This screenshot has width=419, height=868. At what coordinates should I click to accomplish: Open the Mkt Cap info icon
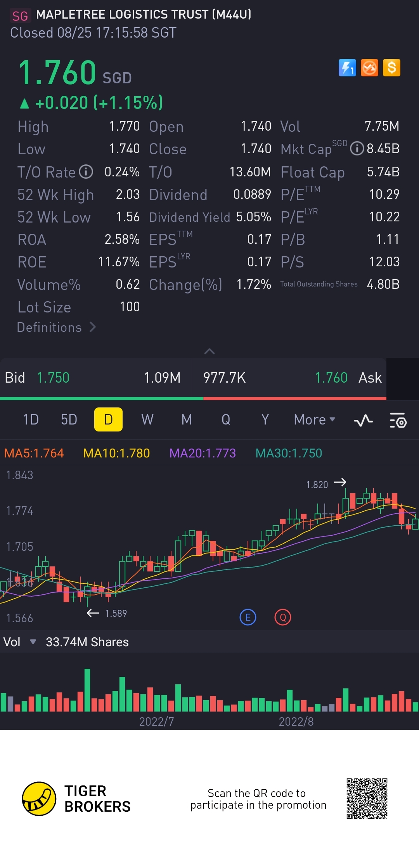357,148
